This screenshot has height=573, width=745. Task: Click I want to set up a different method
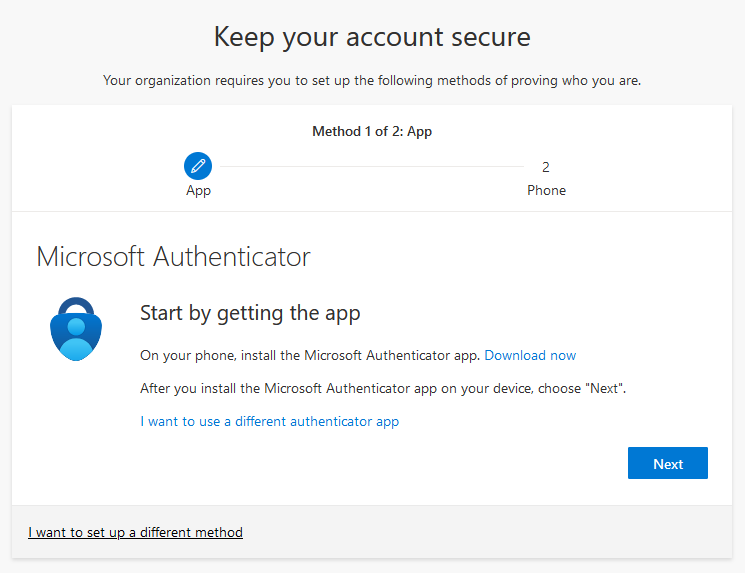tap(135, 532)
